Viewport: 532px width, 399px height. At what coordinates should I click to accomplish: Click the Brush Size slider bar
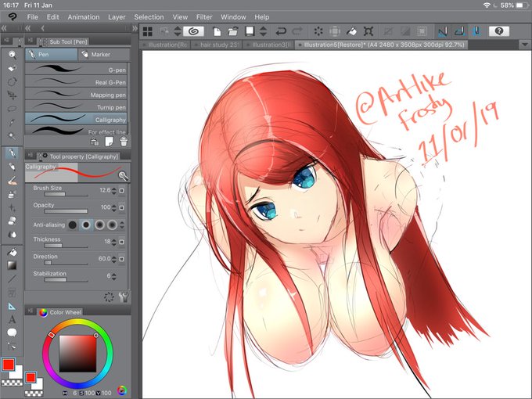[66, 194]
